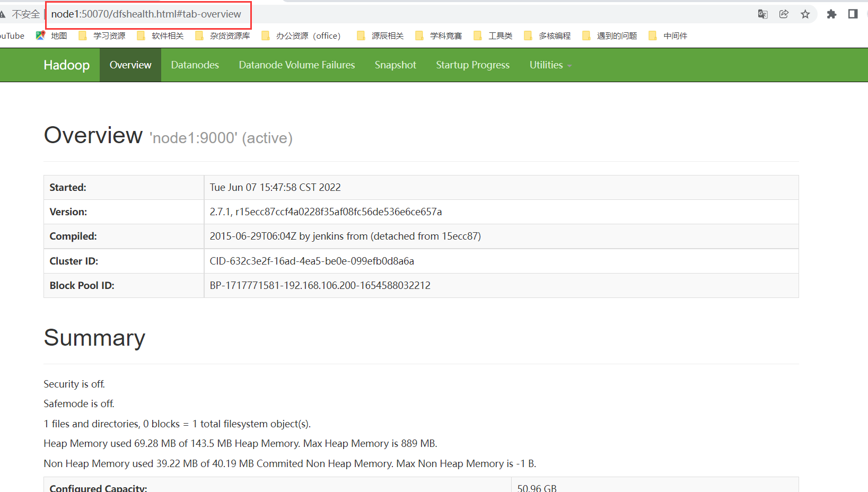Click the Version value 2.7.1 text
868x492 pixels.
coord(326,212)
